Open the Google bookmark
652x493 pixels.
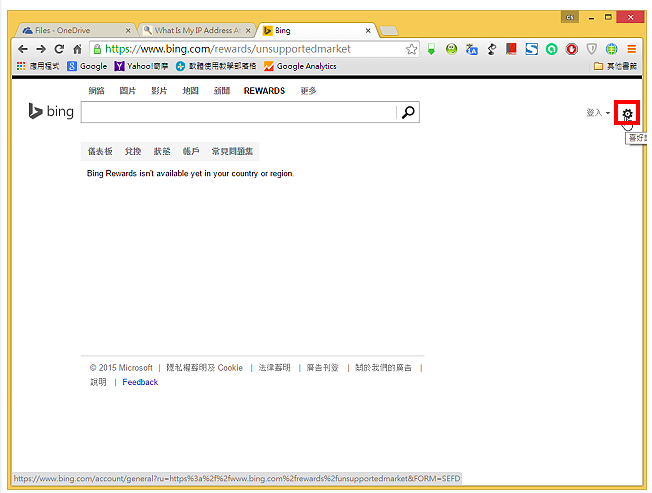click(87, 66)
